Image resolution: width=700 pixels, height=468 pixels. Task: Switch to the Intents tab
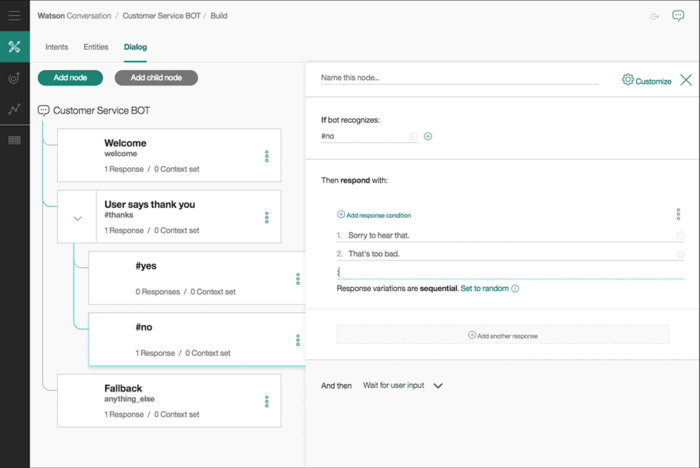tap(57, 47)
